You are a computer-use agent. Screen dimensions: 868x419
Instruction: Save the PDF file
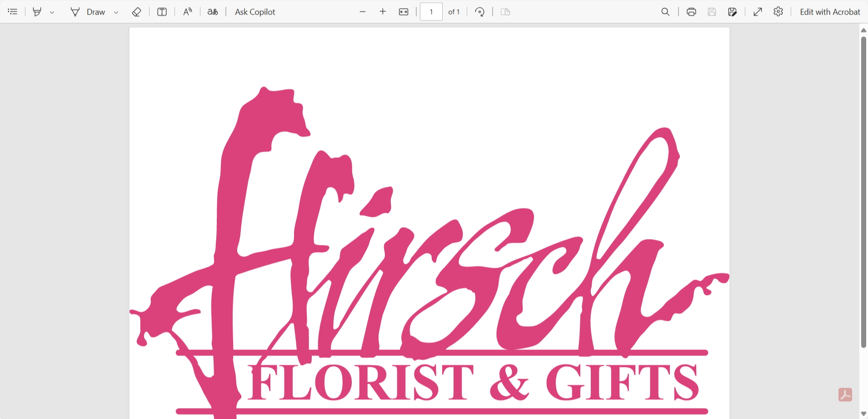coord(712,12)
